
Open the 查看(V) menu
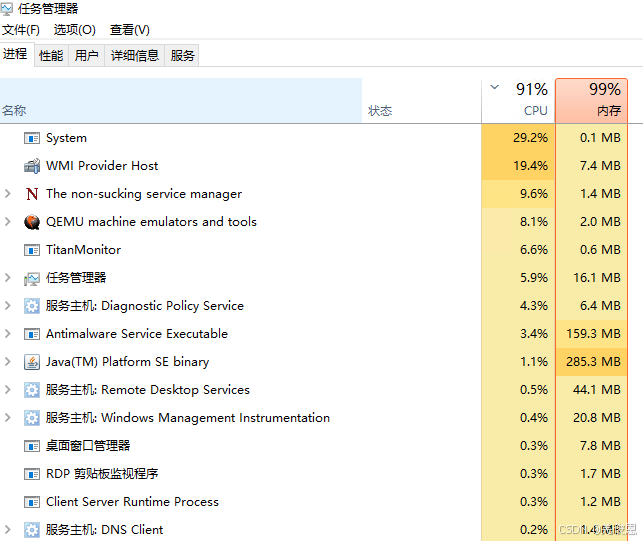pos(129,30)
